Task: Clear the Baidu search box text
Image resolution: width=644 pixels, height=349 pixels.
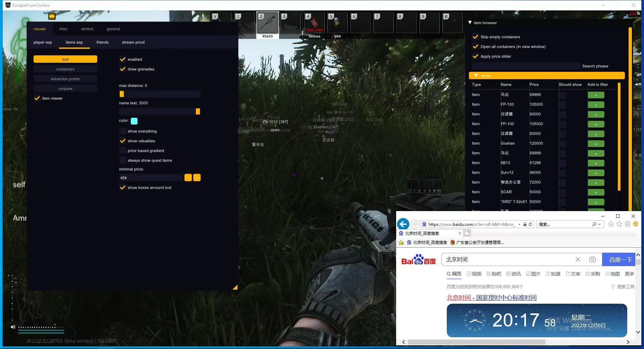Action: (578, 259)
